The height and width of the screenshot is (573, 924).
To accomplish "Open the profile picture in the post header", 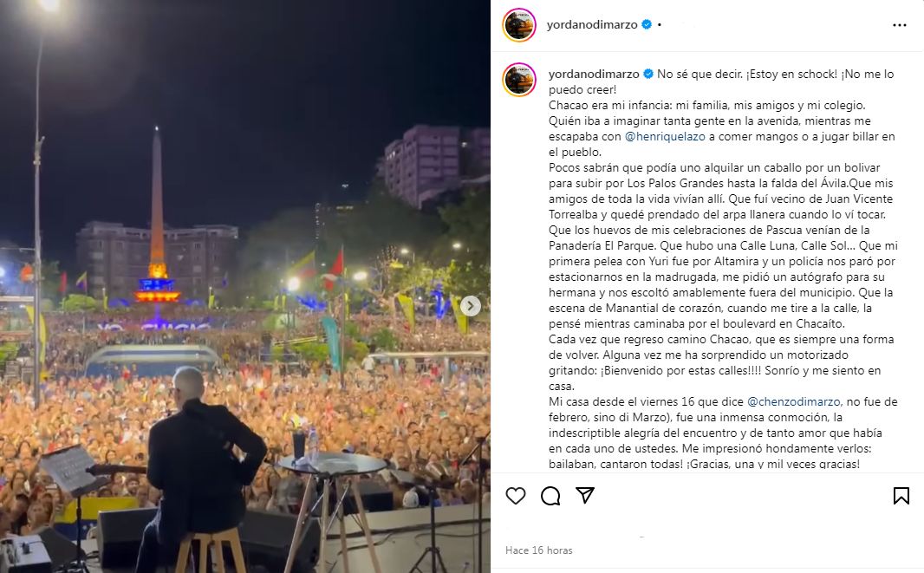I will pyautogui.click(x=519, y=25).
